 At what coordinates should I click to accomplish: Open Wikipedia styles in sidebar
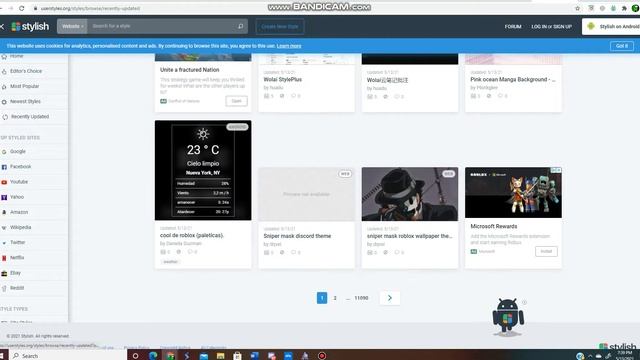[x=20, y=227]
